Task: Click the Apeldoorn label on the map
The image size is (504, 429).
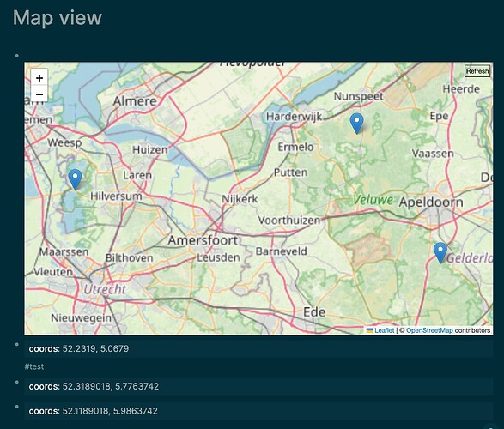Action: [431, 202]
